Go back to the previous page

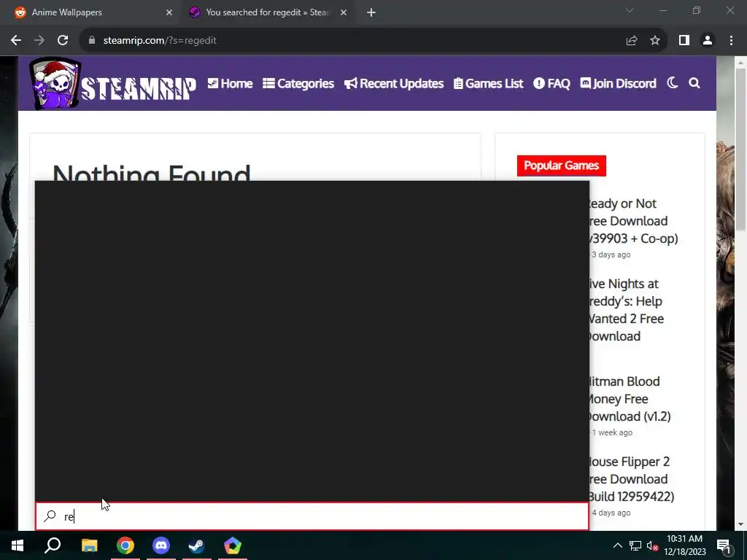[16, 41]
